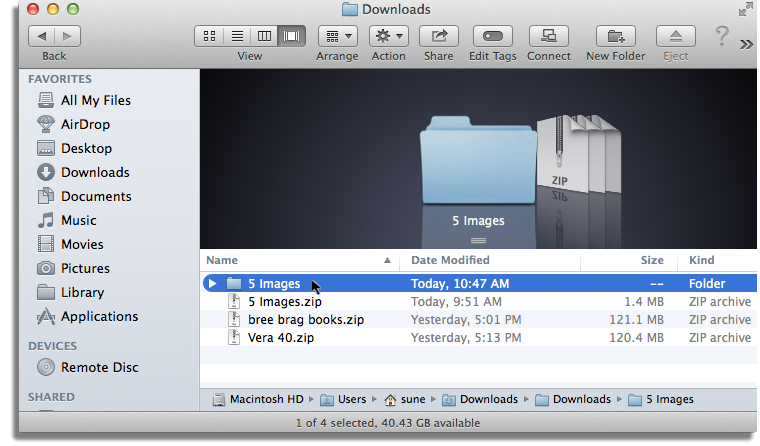Image resolution: width=760 pixels, height=446 pixels.
Task: Click the yellow minimize window button
Action: (x=53, y=9)
